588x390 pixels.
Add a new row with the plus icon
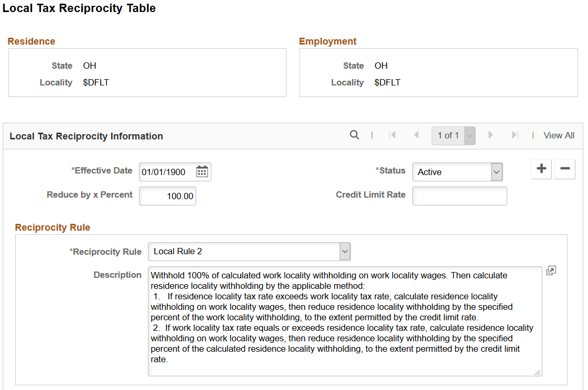coord(541,169)
